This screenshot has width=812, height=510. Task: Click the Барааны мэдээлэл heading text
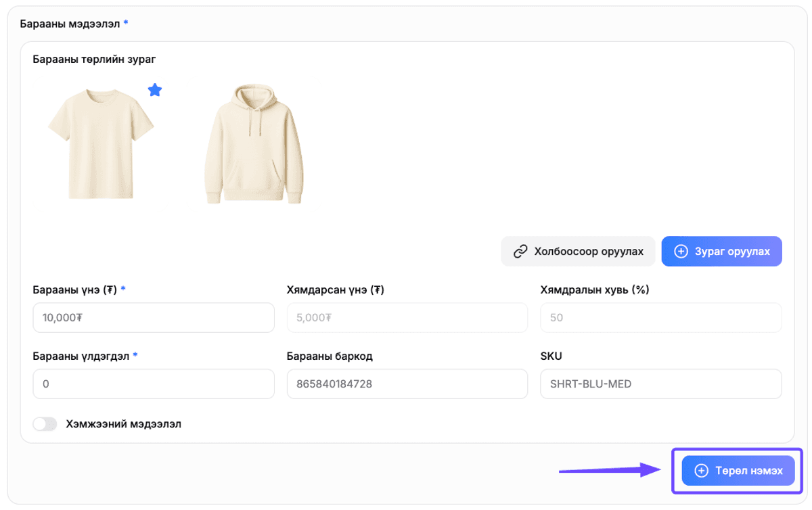pos(70,24)
